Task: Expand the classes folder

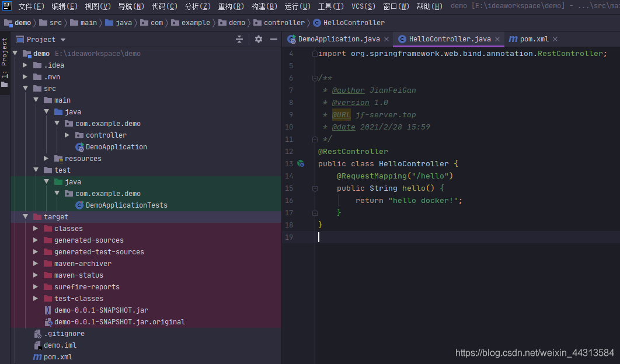Action: pyautogui.click(x=36, y=229)
